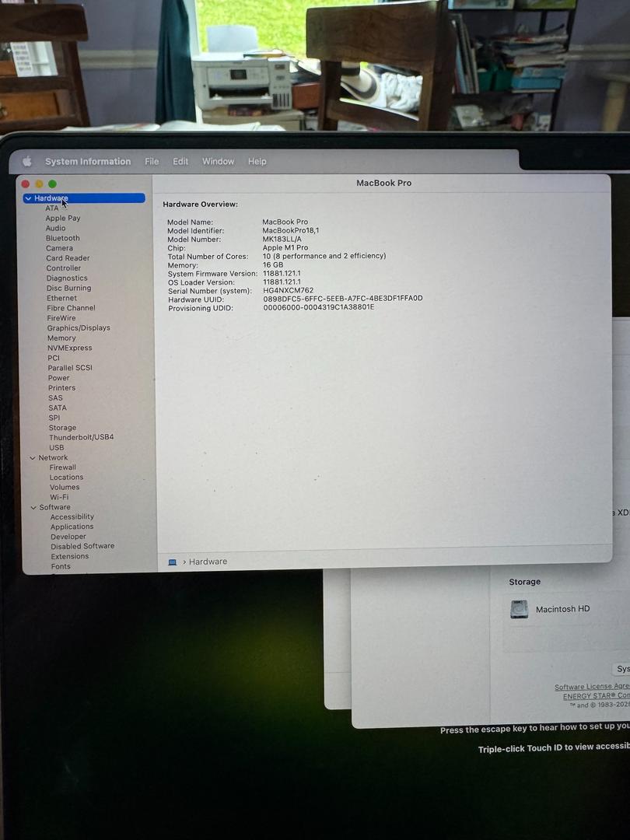Open the Edit menu
Image resolution: width=630 pixels, height=840 pixels.
[180, 161]
